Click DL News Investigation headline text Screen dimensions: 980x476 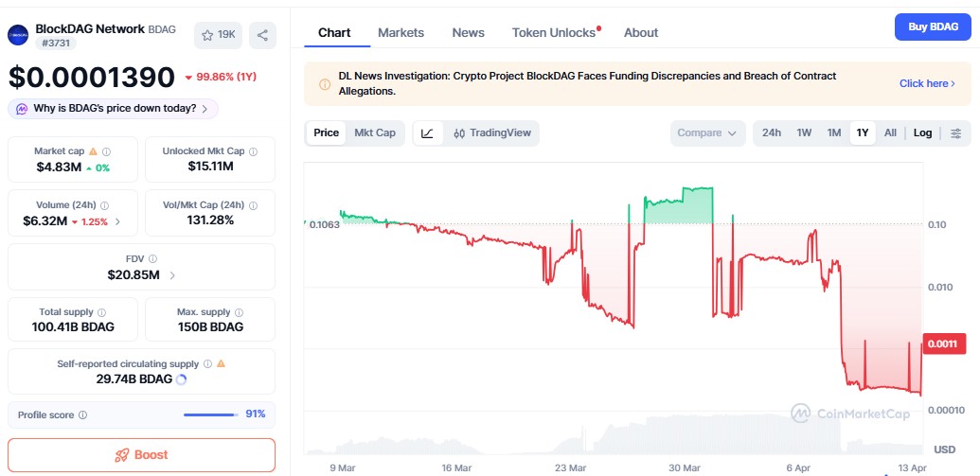tap(587, 83)
